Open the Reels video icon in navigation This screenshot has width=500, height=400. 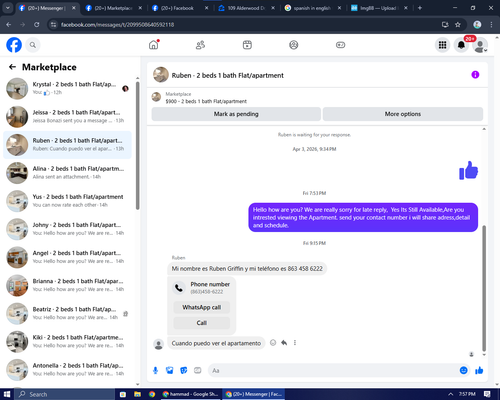pos(247,45)
